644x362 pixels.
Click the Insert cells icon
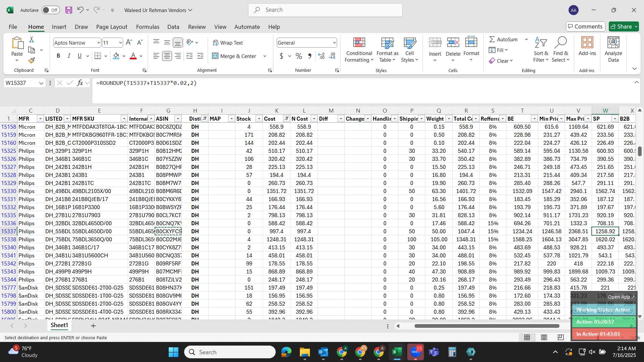435,43
